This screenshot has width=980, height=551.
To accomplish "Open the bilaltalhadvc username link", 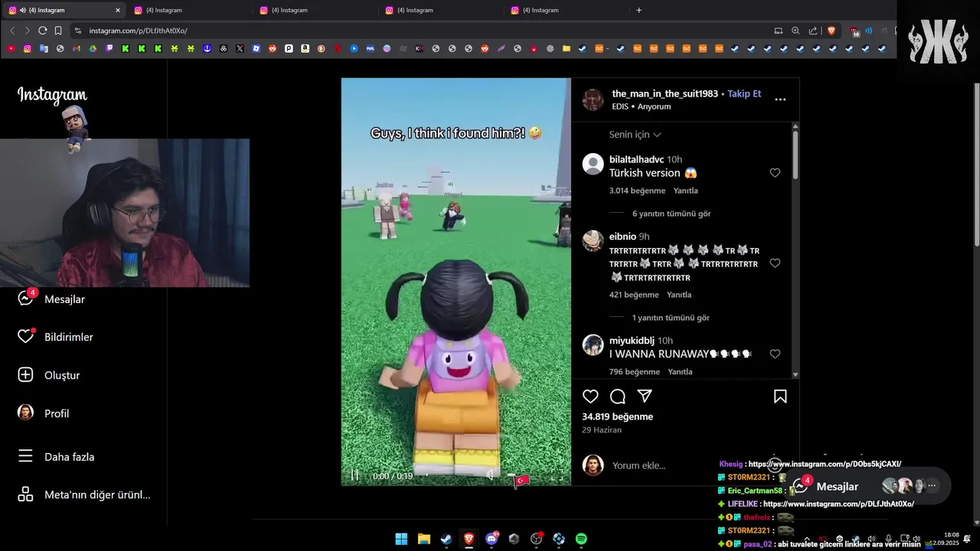I will pyautogui.click(x=636, y=159).
